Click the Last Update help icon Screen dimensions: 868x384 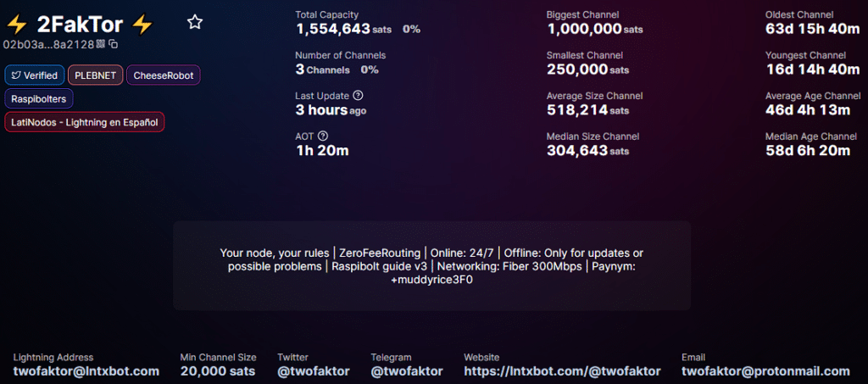pos(358,96)
